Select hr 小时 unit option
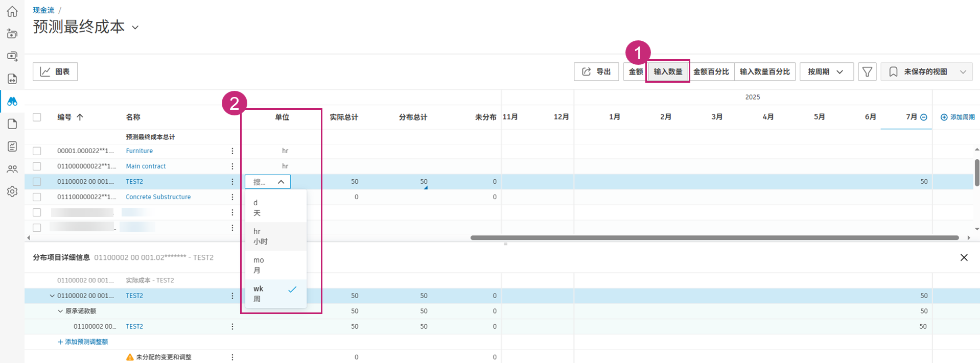The height and width of the screenshot is (363, 980). 276,236
